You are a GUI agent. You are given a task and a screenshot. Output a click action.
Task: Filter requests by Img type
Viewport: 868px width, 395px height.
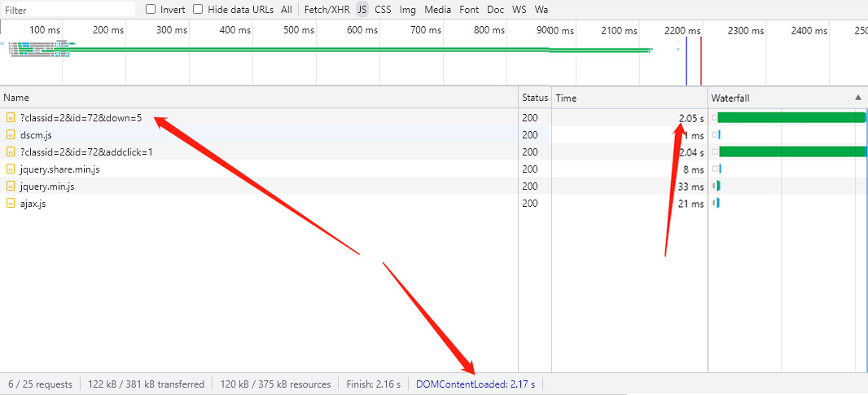click(407, 10)
